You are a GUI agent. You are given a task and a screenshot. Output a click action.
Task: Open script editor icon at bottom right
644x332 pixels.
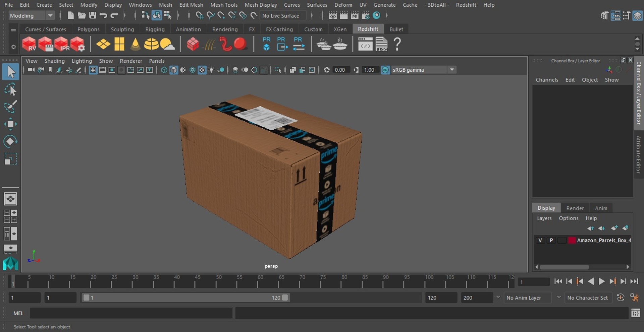635,313
